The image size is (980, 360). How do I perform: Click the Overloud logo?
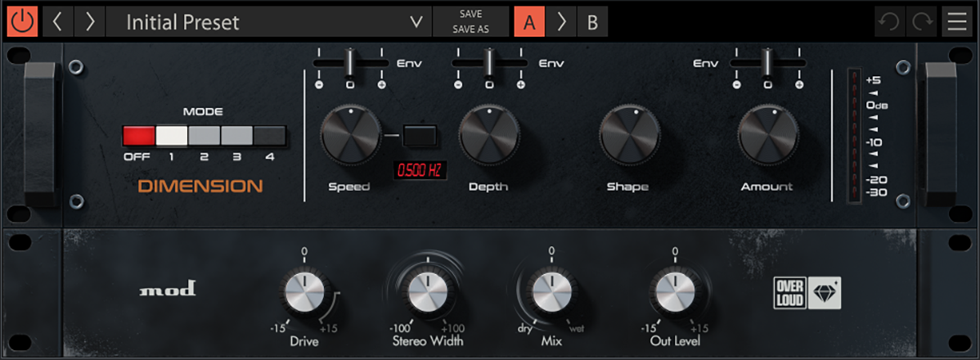(808, 293)
